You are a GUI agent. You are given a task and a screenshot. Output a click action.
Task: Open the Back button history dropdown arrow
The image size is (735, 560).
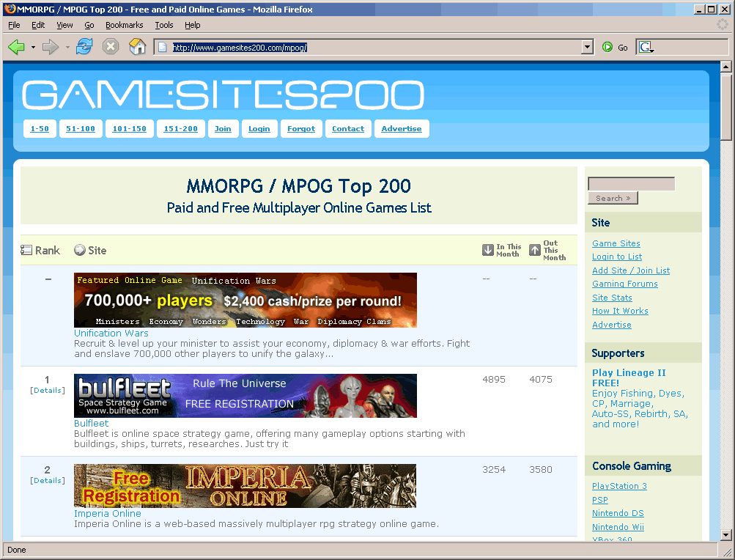pyautogui.click(x=33, y=48)
